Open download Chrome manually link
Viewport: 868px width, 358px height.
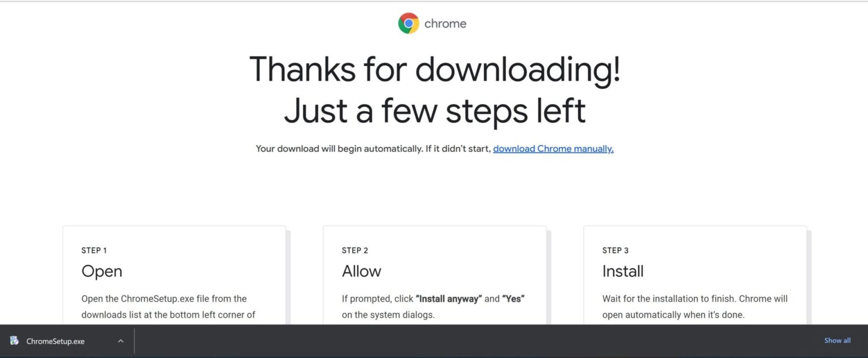pos(553,148)
